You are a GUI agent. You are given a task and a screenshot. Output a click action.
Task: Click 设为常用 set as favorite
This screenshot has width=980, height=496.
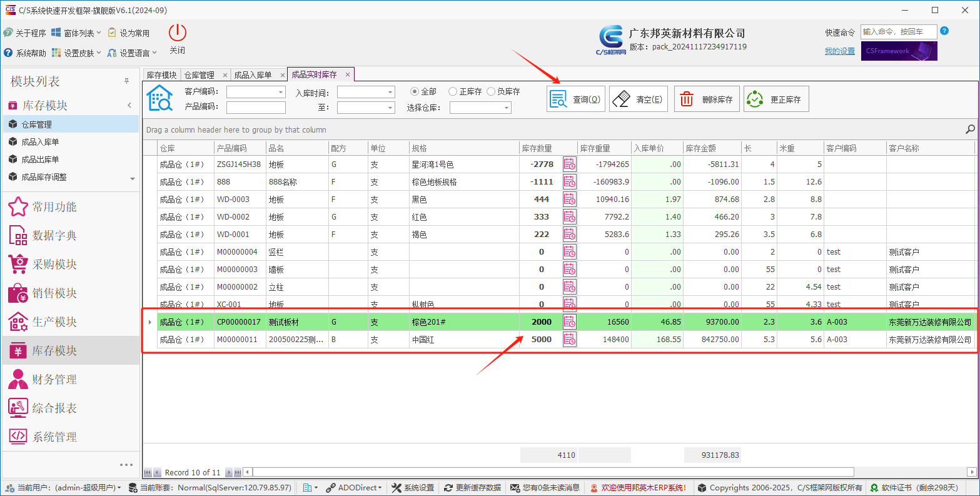coord(129,33)
